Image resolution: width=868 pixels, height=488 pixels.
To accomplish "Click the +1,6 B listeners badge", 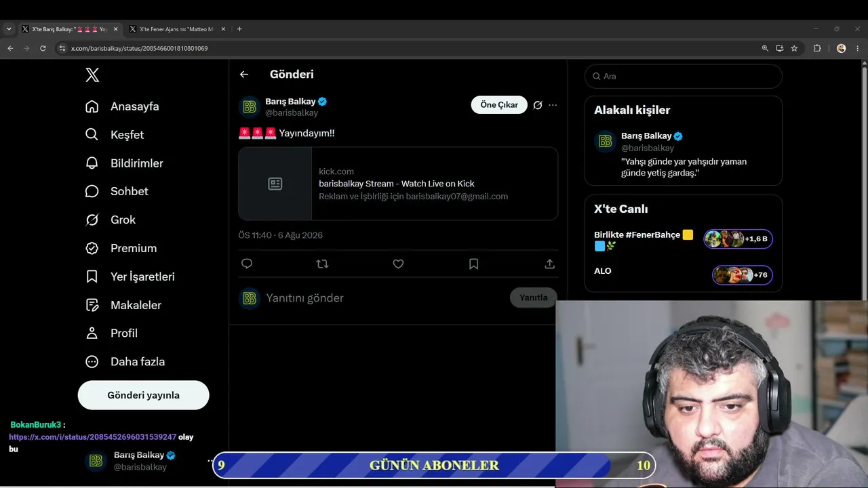I will (x=738, y=239).
